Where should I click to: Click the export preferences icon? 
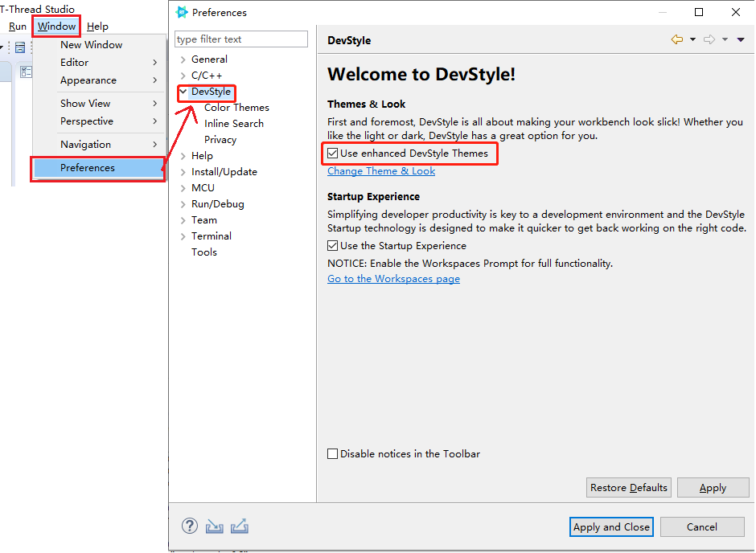pyautogui.click(x=239, y=526)
